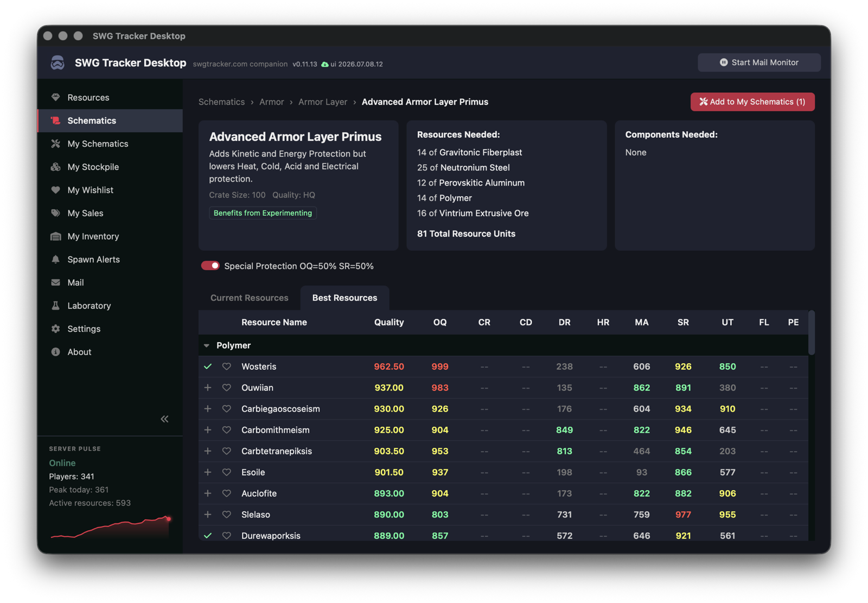Click Start Mail Monitor button
Viewport: 868px width, 603px height.
[x=759, y=62]
